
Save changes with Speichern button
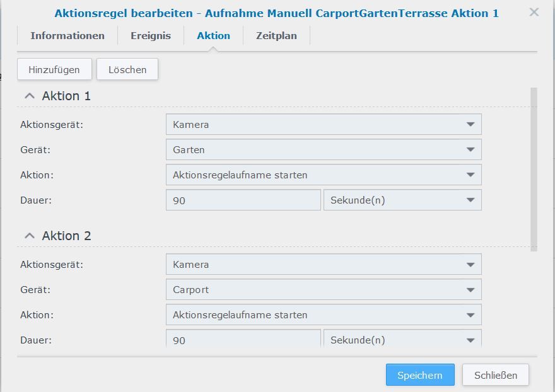pos(419,375)
